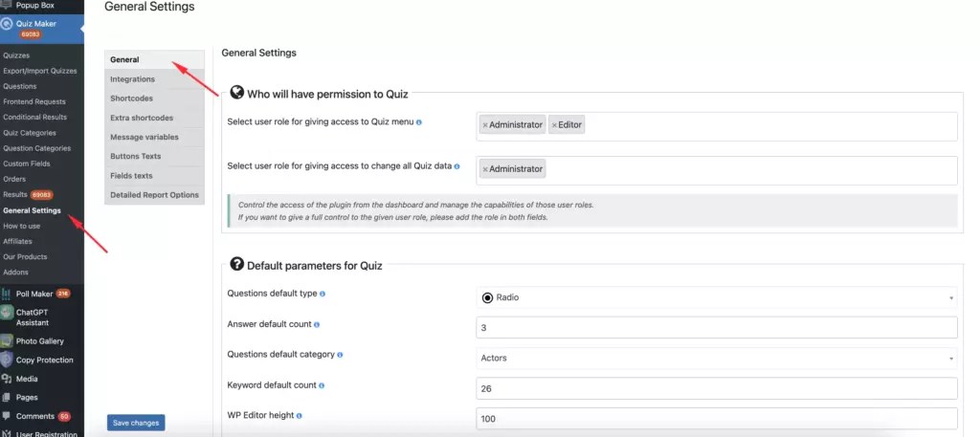Image resolution: width=980 pixels, height=437 pixels.
Task: Expand Questions default category dropdown
Action: [x=716, y=358]
